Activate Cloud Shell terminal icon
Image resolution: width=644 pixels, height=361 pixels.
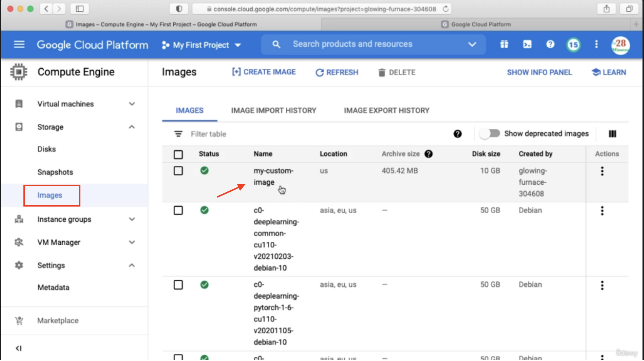[527, 45]
